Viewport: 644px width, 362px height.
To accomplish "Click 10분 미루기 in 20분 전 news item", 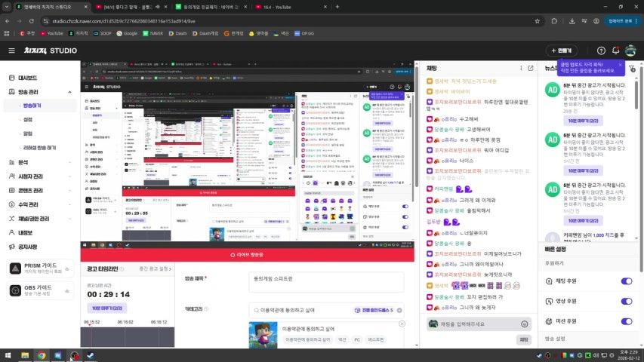I will (583, 121).
